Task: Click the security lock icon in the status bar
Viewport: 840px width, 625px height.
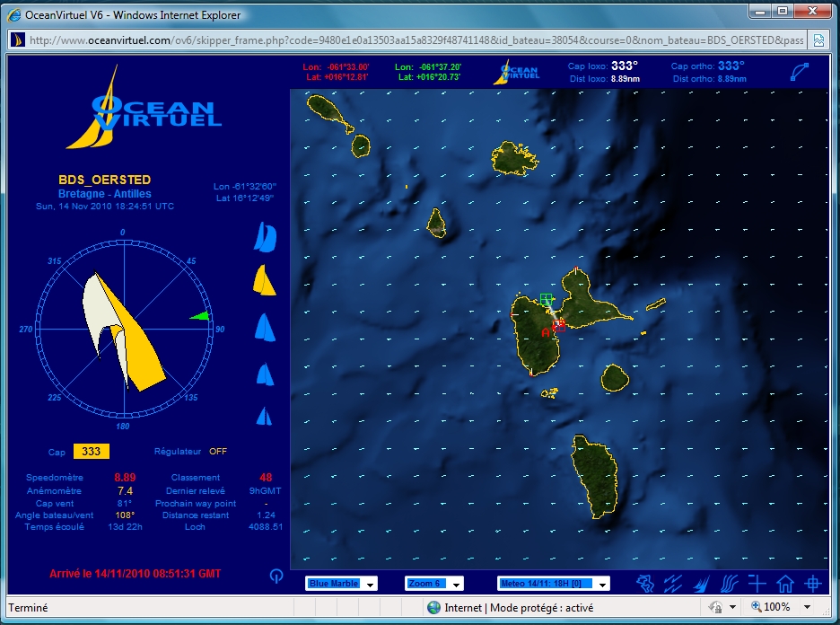Action: tap(715, 607)
